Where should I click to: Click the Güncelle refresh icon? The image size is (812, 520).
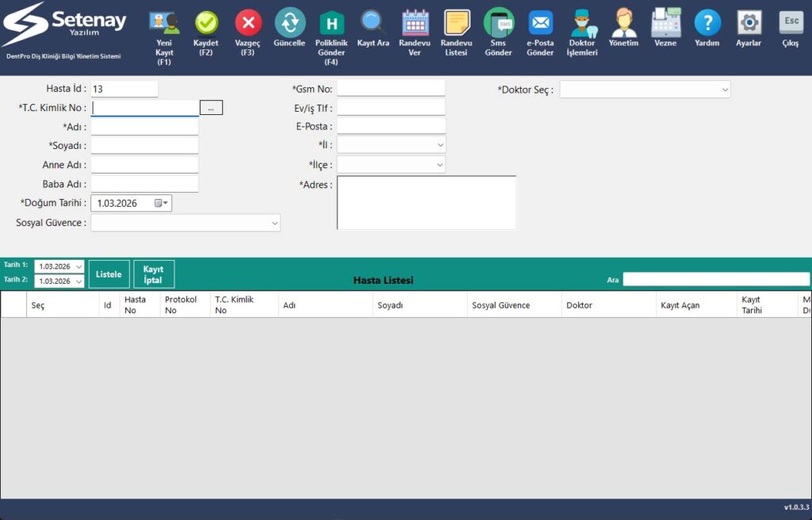pyautogui.click(x=289, y=23)
